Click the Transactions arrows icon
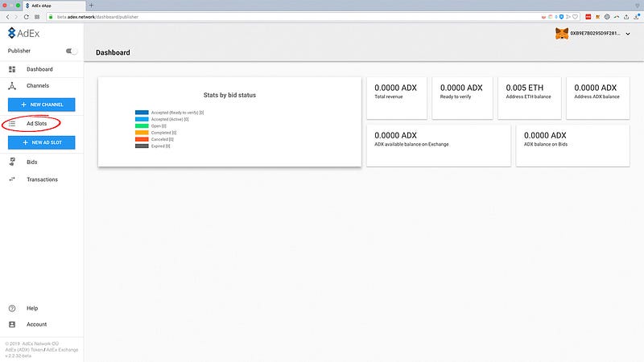644x362 pixels. tap(12, 179)
